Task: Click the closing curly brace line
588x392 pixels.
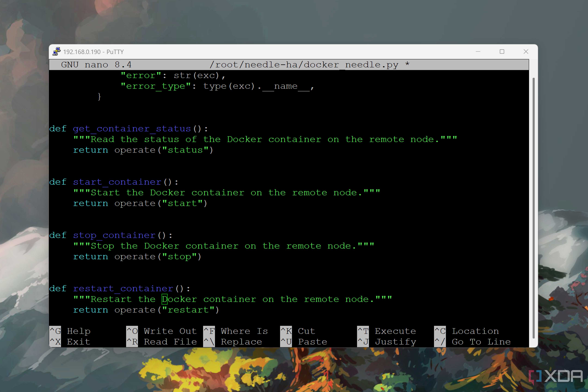Action: tap(99, 97)
